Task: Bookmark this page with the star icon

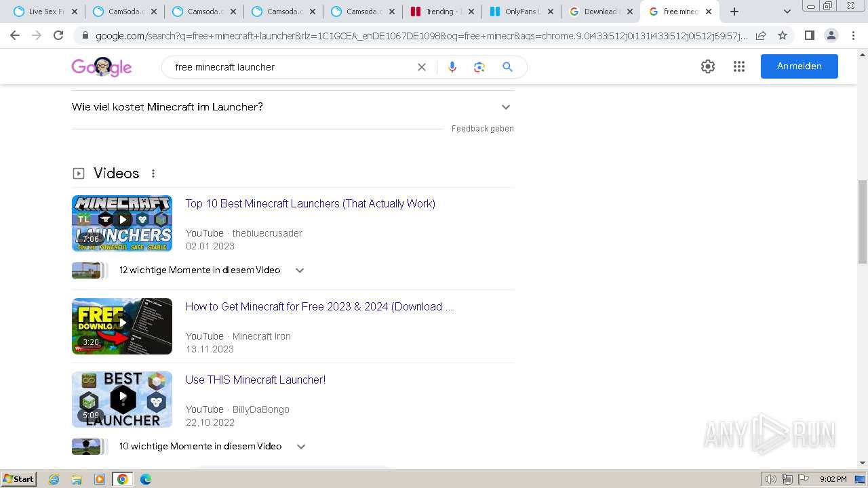Action: 783,35
